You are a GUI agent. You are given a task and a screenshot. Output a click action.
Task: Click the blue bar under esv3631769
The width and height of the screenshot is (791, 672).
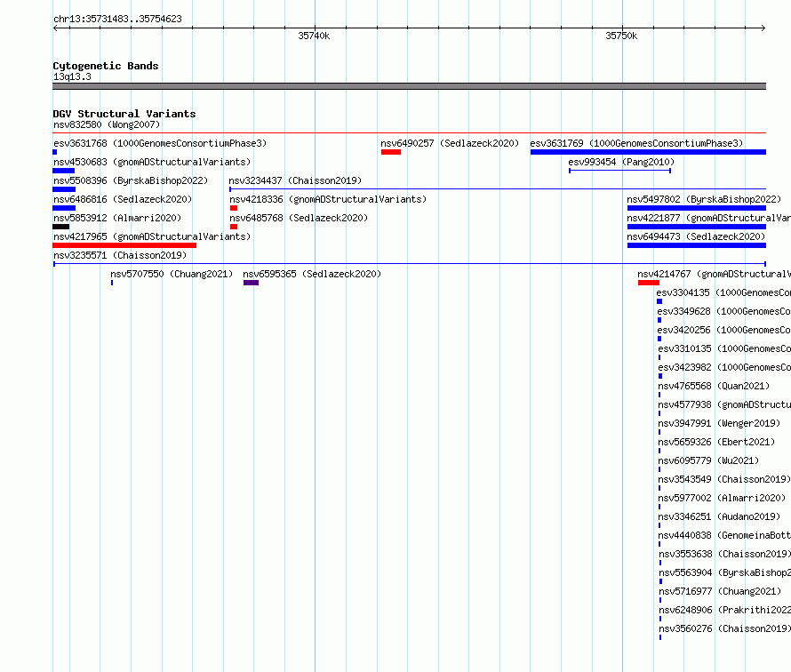tap(648, 152)
